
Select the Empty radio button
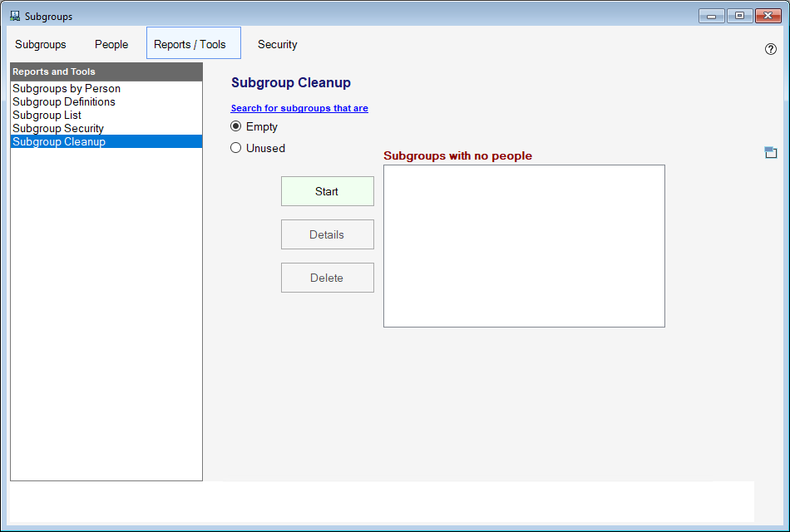pyautogui.click(x=236, y=126)
